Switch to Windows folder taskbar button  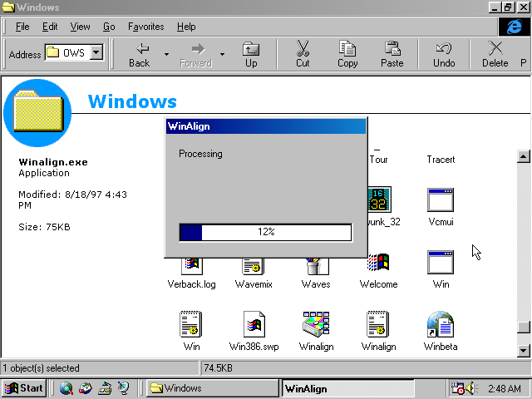213,388
